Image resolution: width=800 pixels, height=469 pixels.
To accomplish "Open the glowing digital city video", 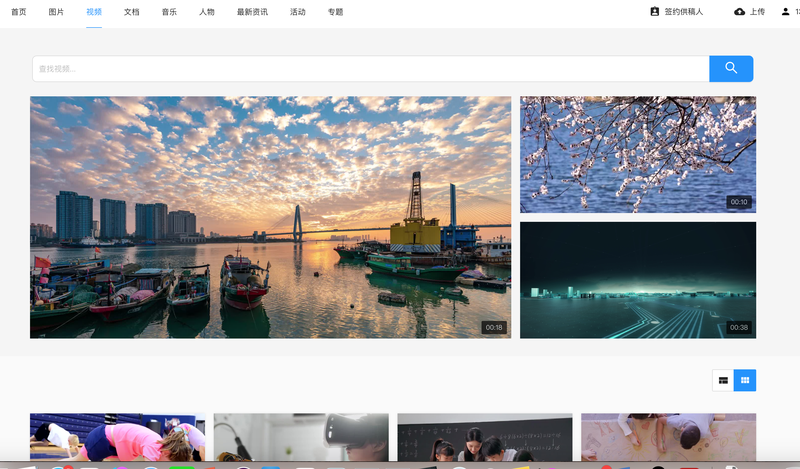I will 638,280.
